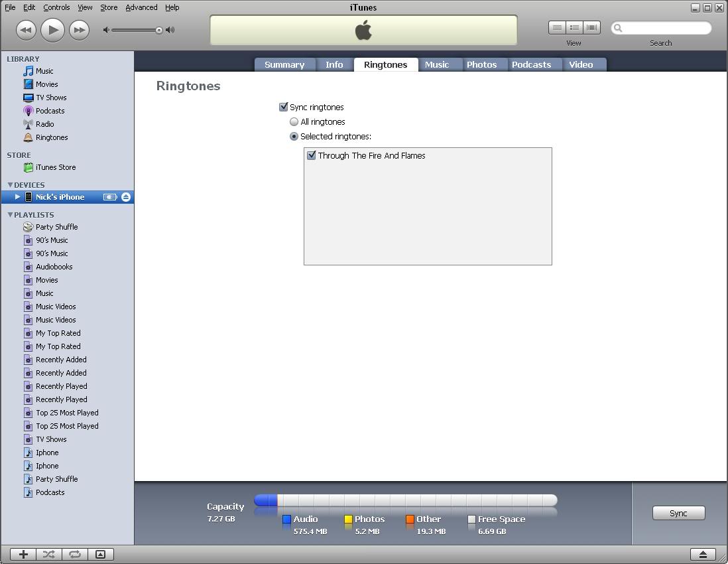Collapse the DEVICES section
The image size is (728, 564).
click(x=10, y=185)
